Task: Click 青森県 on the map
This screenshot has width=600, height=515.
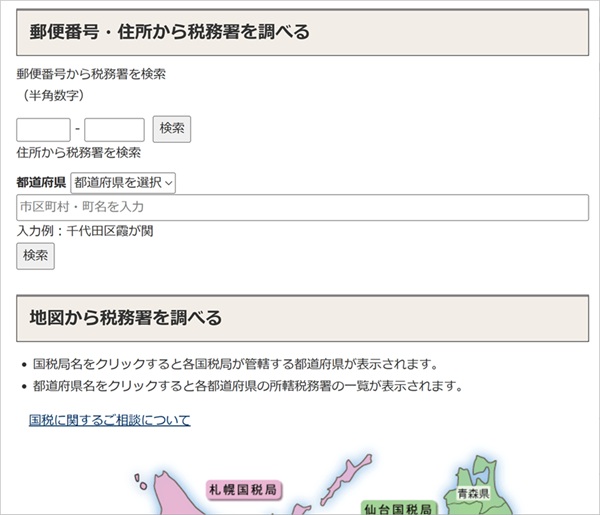Action: click(x=473, y=494)
